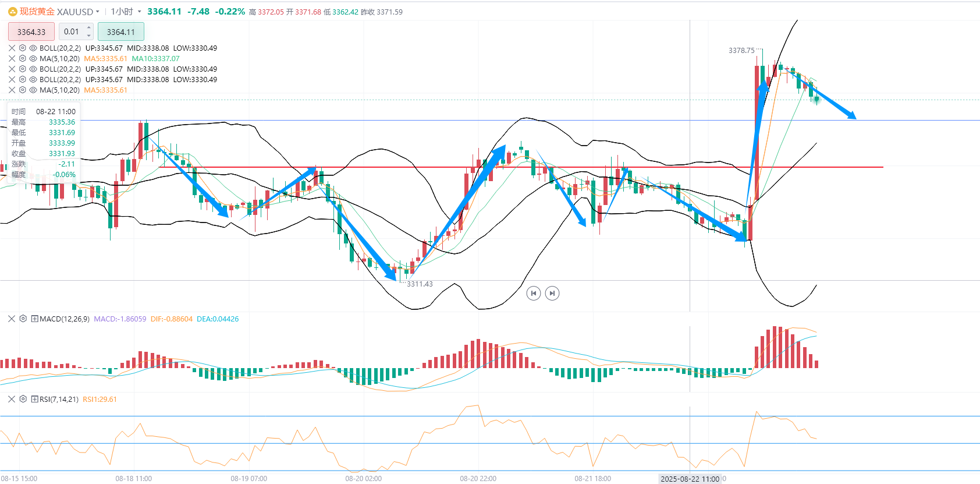Remove the second BOLL(20,2,2) indicator
The width and height of the screenshot is (980, 484).
click(x=12, y=69)
